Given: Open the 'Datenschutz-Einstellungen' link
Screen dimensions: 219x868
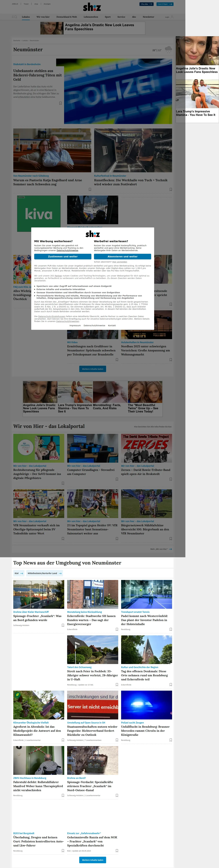Looking at the screenshot, I should click(52, 316).
